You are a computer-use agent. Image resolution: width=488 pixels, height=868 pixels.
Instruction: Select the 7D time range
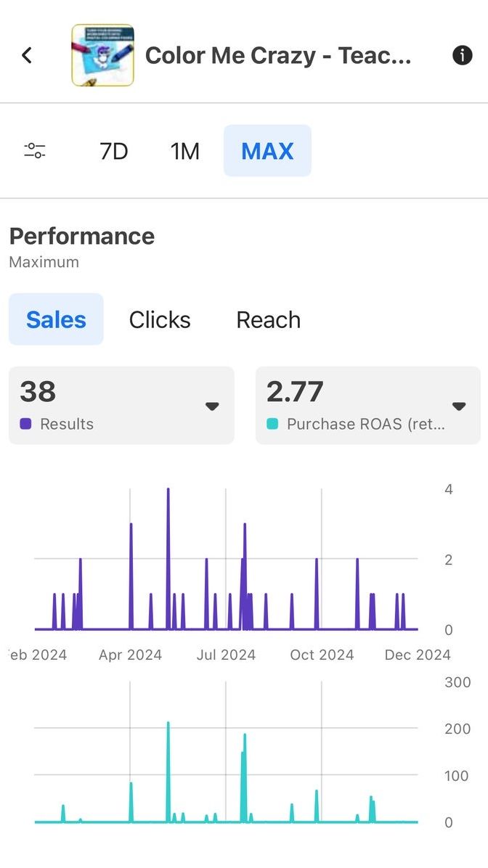(x=113, y=151)
